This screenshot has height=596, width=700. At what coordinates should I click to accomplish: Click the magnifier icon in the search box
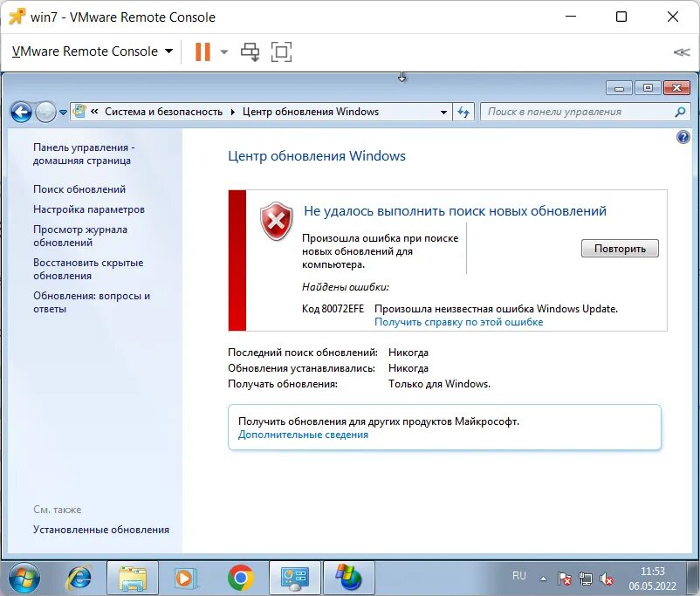[x=680, y=112]
